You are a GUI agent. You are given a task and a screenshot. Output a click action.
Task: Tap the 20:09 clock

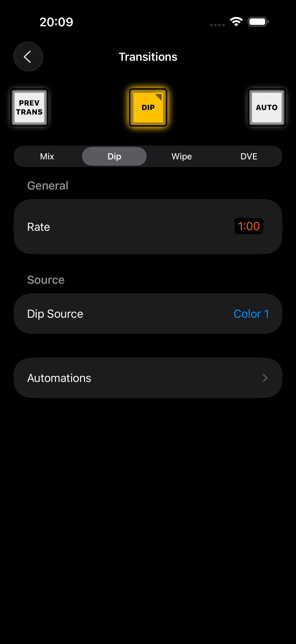[57, 22]
